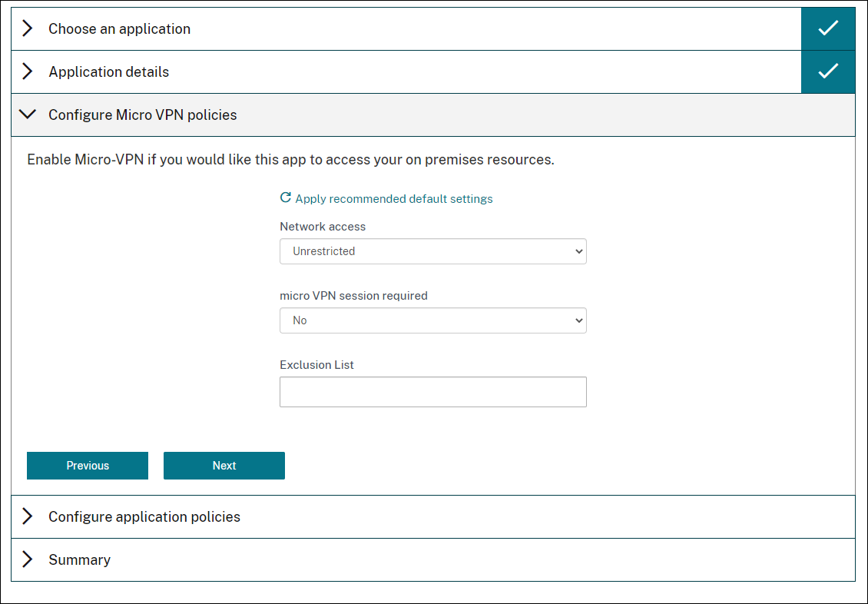Jump to the Summary section title
Viewport: 868px width, 604px height.
click(x=79, y=560)
